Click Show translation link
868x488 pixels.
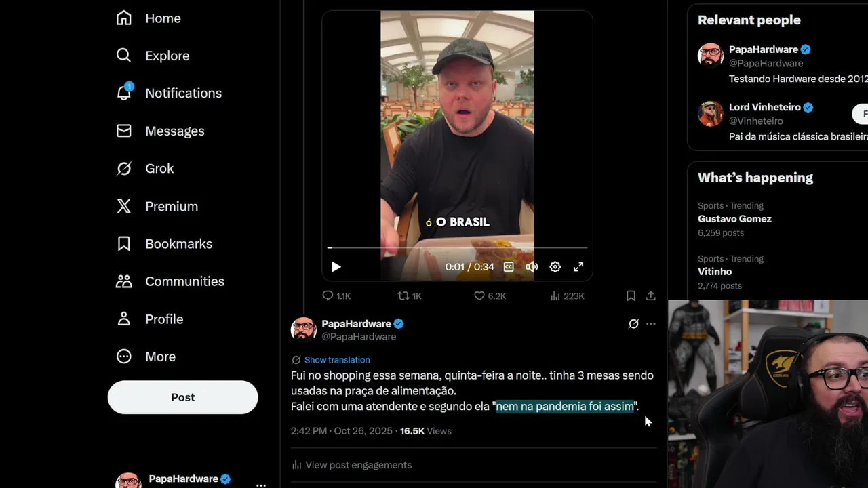tap(337, 360)
